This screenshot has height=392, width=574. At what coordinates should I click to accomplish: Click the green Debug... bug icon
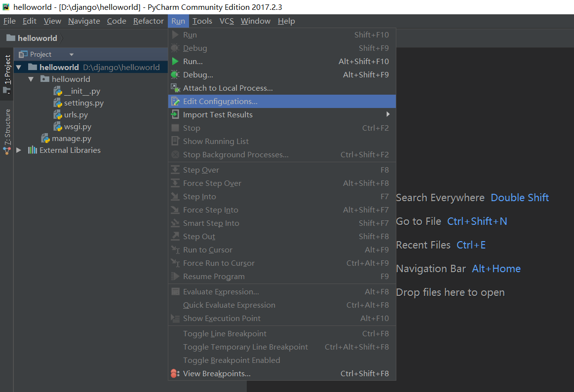pos(175,74)
